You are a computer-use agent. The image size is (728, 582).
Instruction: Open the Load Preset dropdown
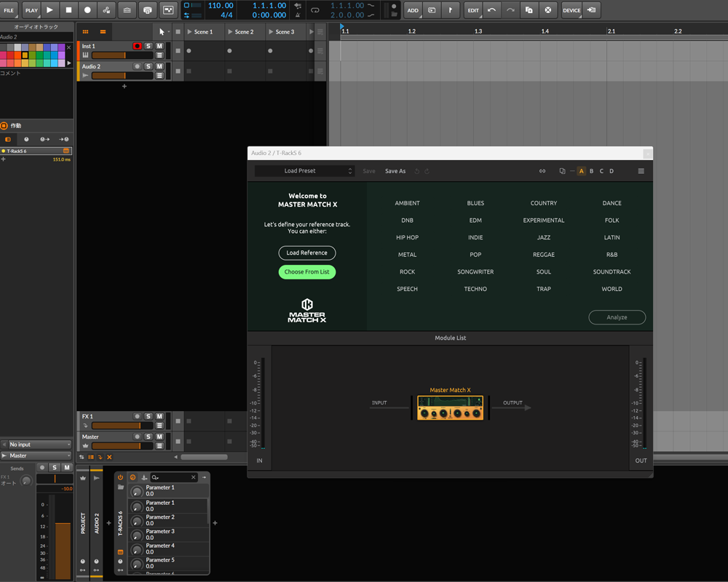[304, 171]
